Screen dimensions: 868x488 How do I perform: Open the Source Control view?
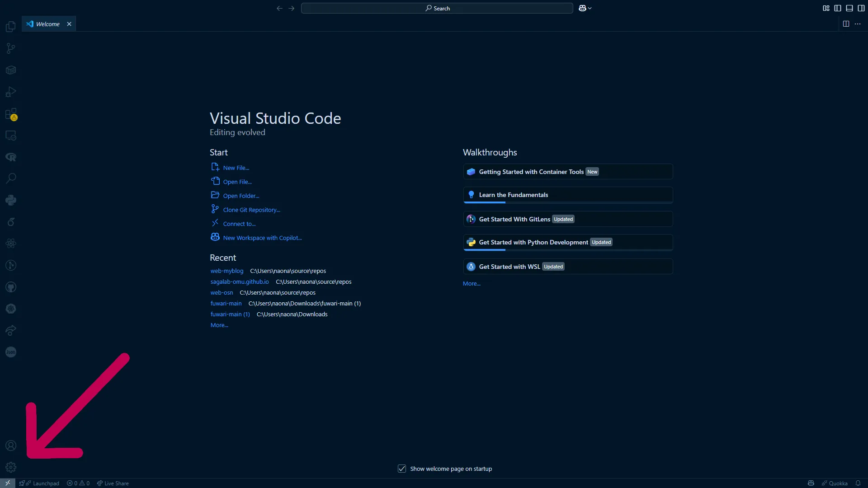11,48
